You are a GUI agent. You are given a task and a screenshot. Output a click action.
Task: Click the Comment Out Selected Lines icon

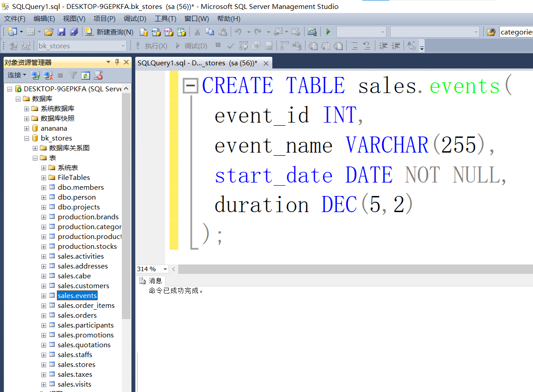point(354,46)
